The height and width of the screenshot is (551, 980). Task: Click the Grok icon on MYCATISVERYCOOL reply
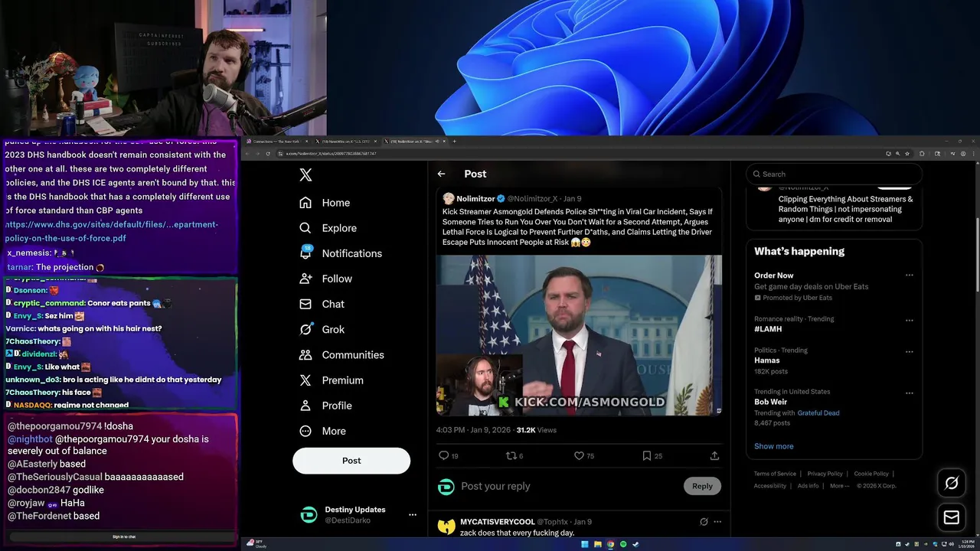[x=704, y=522]
